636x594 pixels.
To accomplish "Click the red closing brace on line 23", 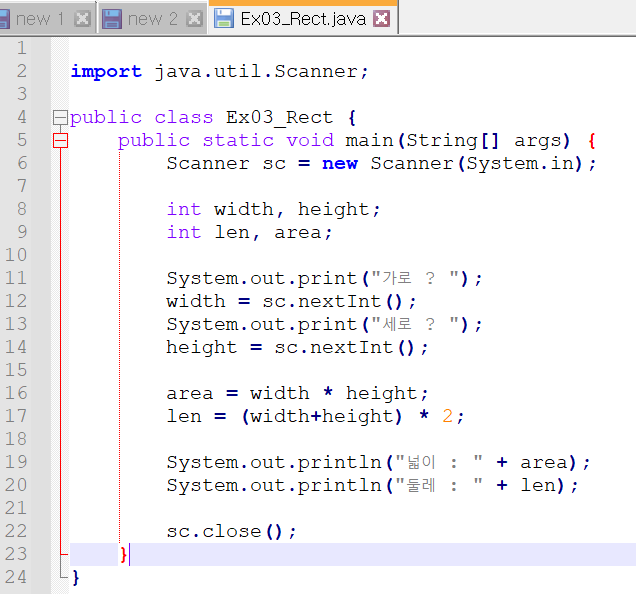I will pyautogui.click(x=123, y=554).
